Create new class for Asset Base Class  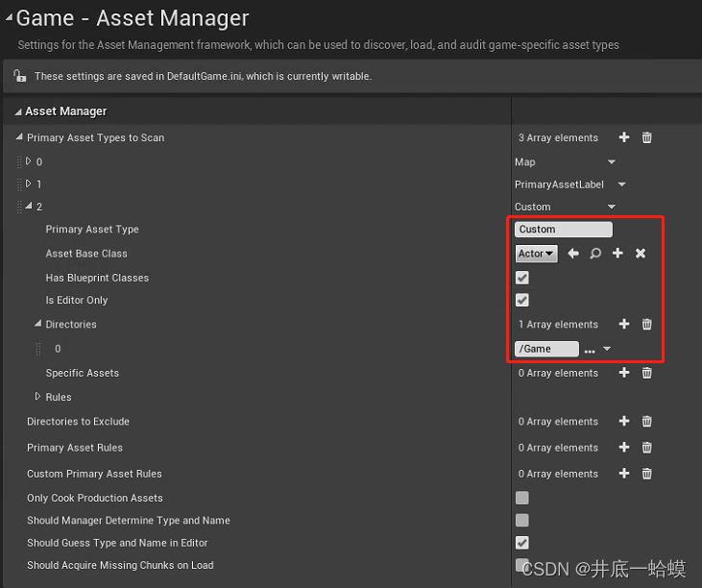pyautogui.click(x=617, y=254)
